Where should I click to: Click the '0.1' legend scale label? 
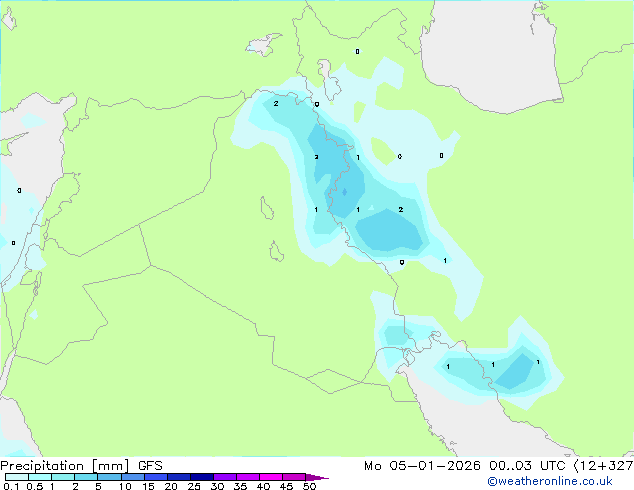11,486
